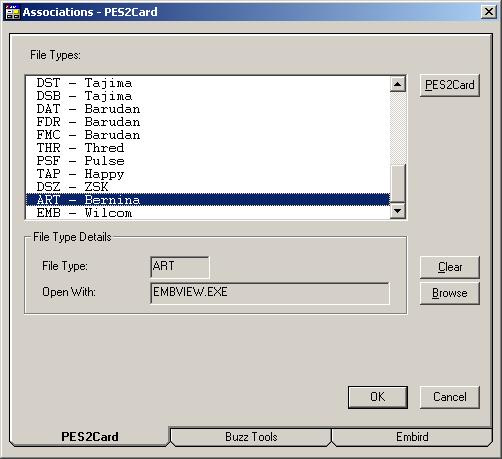Switch to the Buzz Tools tab
This screenshot has width=502, height=459.
pyautogui.click(x=251, y=437)
